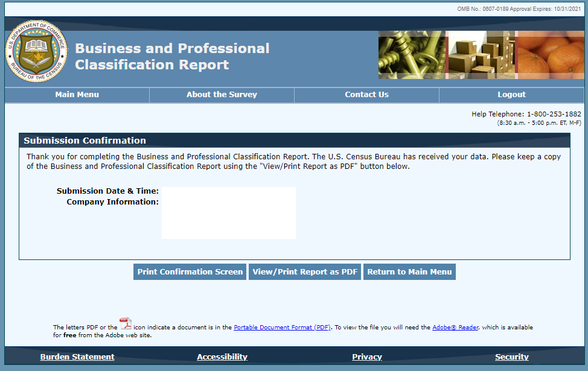Open the Privacy footer link
Image resolution: width=588 pixels, height=371 pixels.
(367, 357)
